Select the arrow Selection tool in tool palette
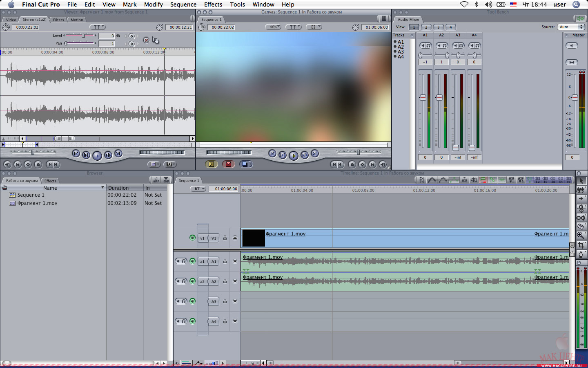588x368 pixels. 581,180
